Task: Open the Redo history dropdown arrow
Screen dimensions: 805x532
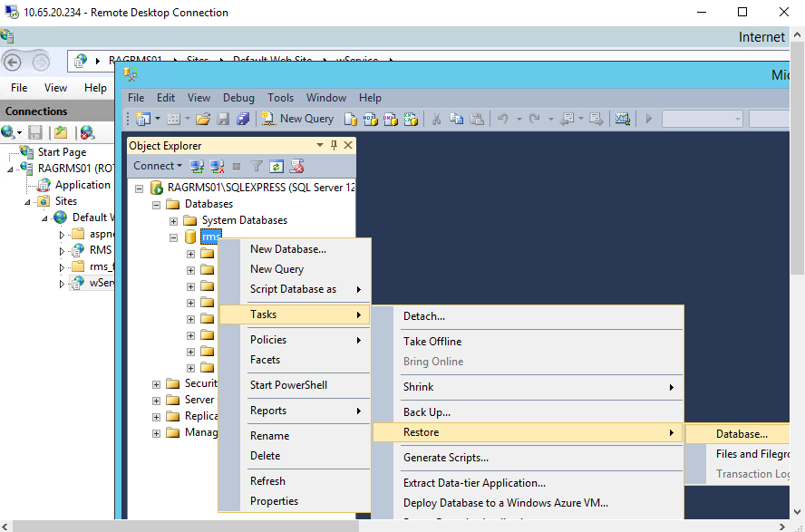Action: click(550, 119)
